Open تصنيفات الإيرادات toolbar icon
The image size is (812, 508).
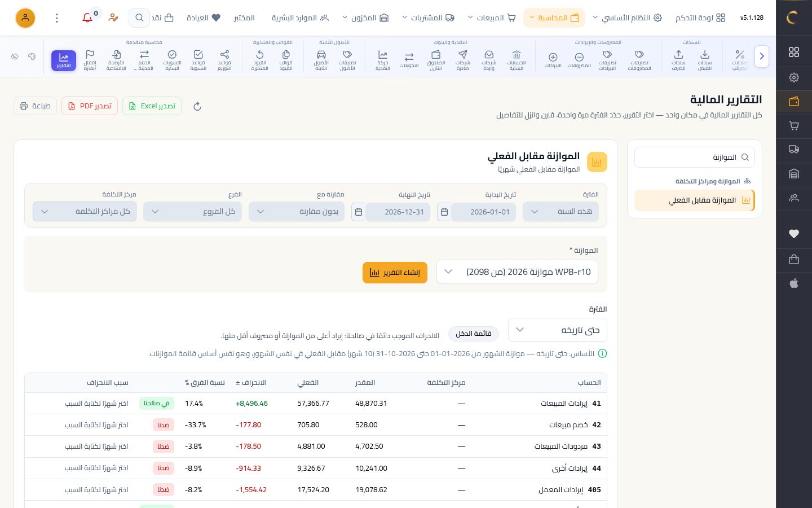[607, 60]
